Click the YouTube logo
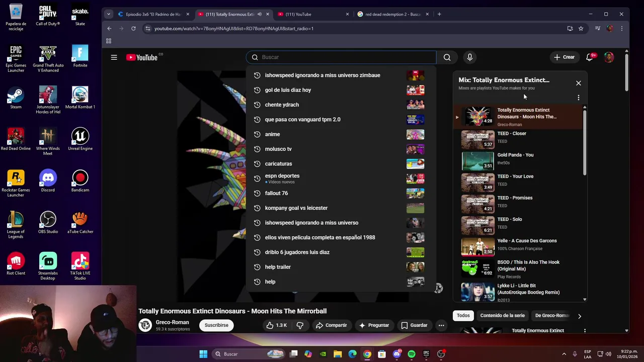Screen dimensions: 644x362 click(142, 57)
